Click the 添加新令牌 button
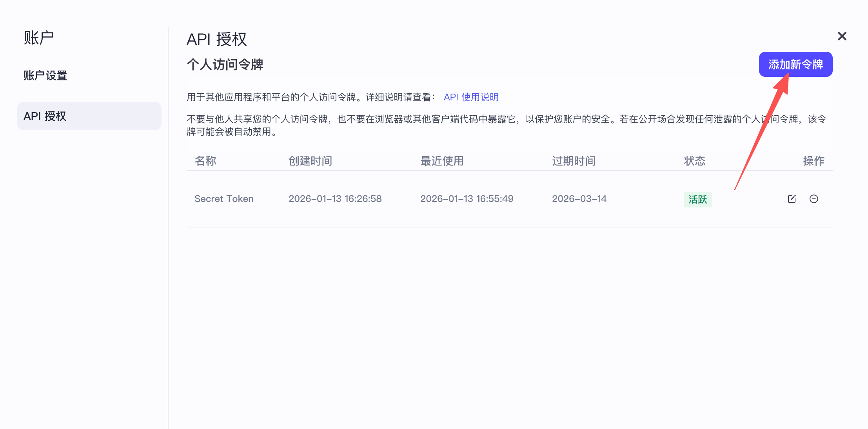Screen dimensions: 868x429 coord(795,64)
